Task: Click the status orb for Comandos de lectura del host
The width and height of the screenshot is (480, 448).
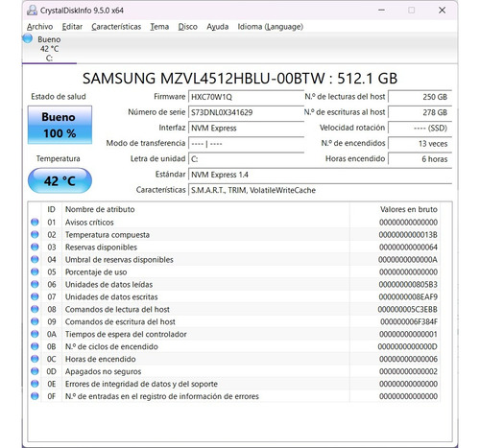Action: click(x=35, y=309)
